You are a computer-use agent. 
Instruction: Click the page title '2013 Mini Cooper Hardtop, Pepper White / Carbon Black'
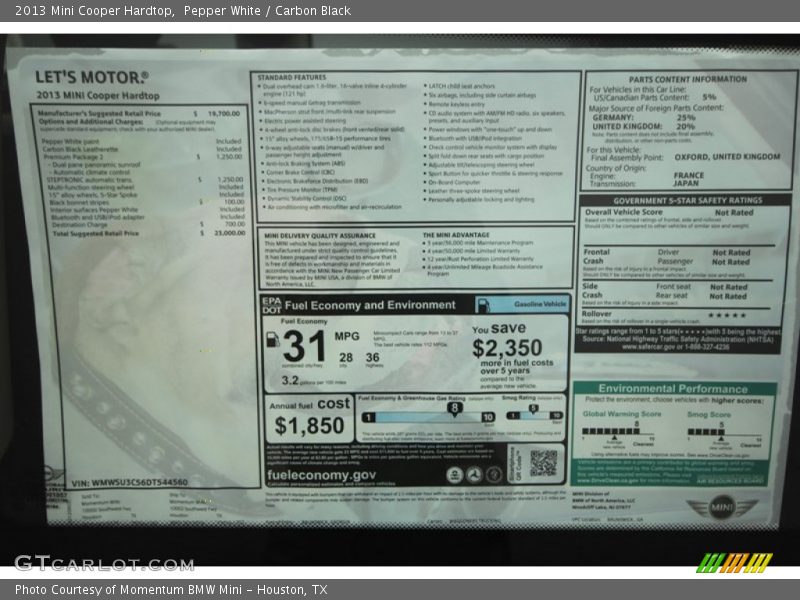point(183,11)
